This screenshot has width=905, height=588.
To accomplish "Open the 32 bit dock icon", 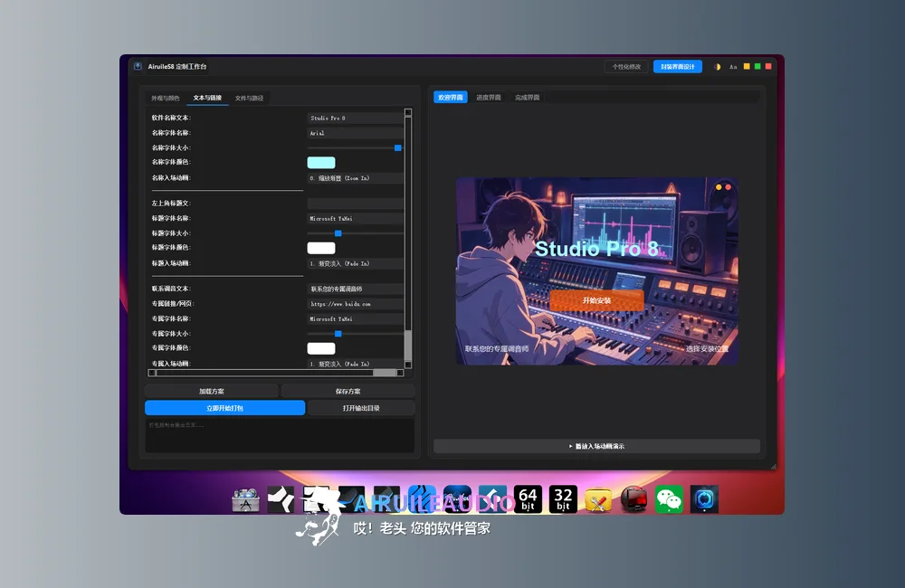I will pyautogui.click(x=563, y=499).
